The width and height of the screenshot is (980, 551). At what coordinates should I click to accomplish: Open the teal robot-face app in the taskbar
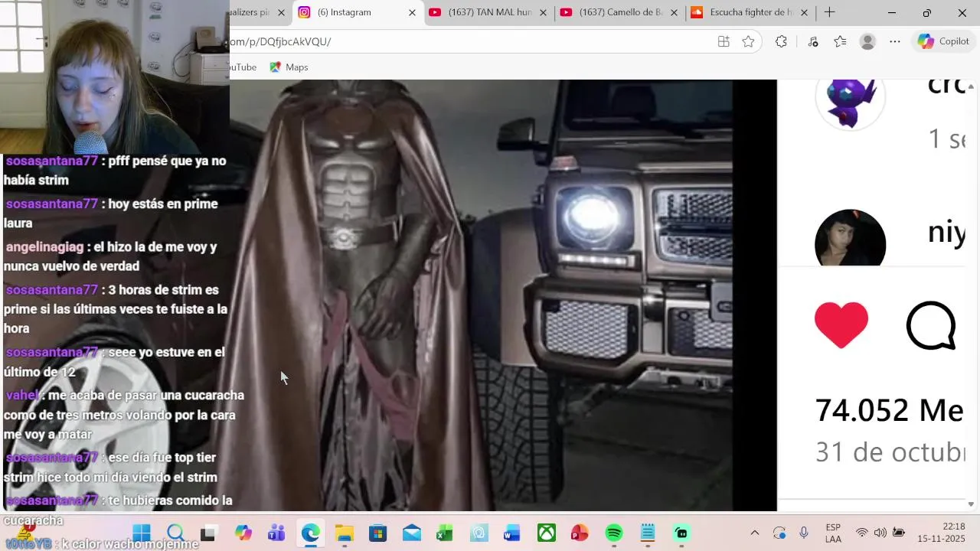pos(681,533)
